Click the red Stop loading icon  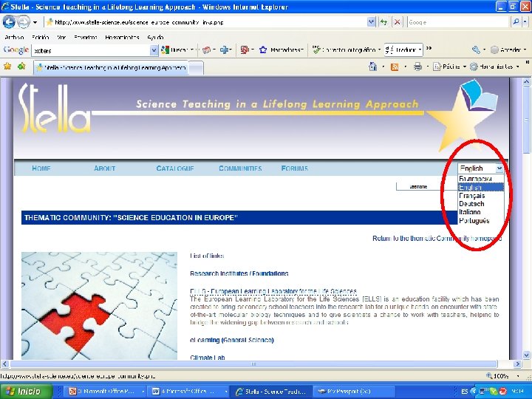coord(397,22)
